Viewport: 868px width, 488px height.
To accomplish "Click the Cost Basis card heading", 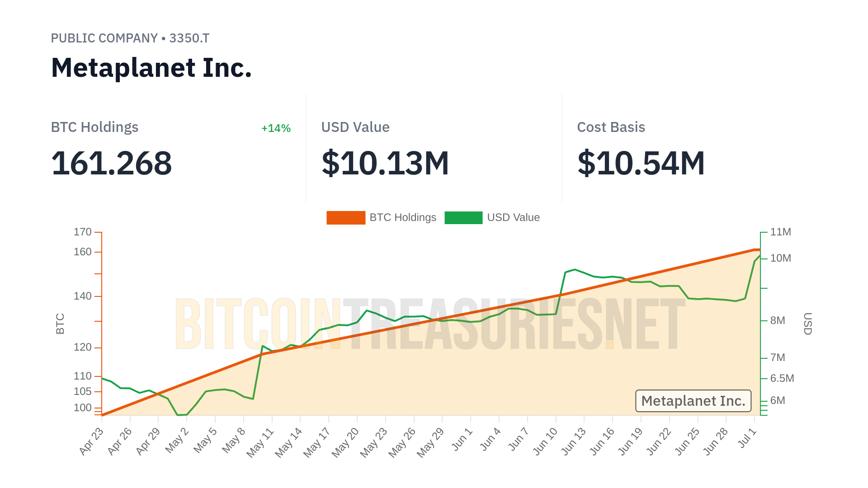I will point(611,127).
